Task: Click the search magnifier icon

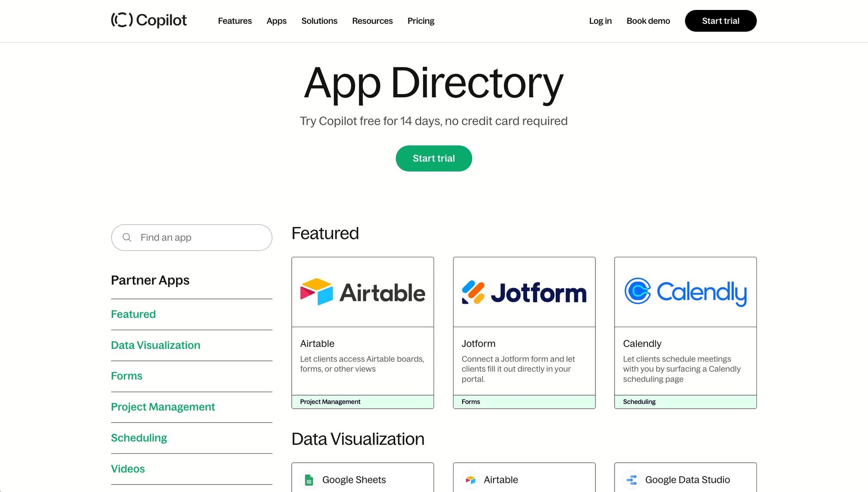Action: (127, 237)
